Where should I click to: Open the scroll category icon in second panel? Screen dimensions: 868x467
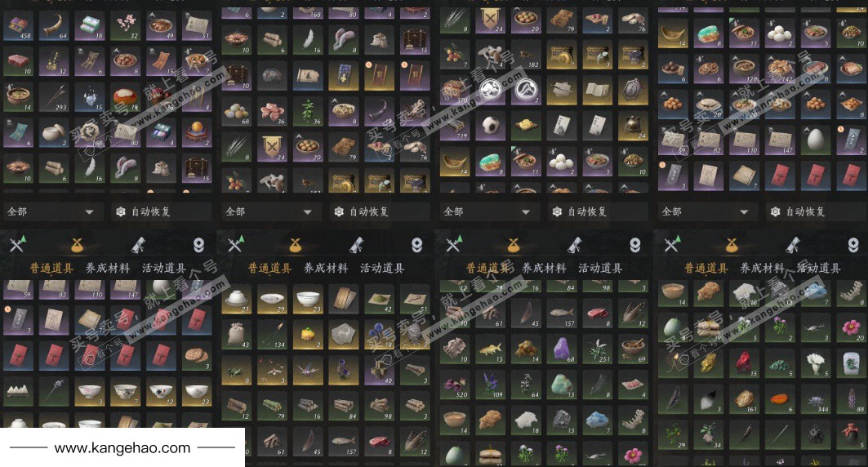coord(356,244)
